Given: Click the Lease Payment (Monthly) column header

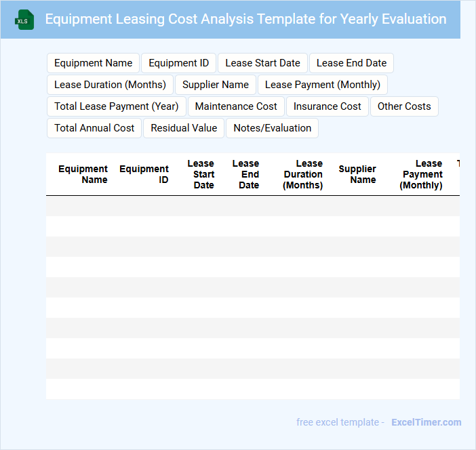Looking at the screenshot, I should (x=421, y=174).
